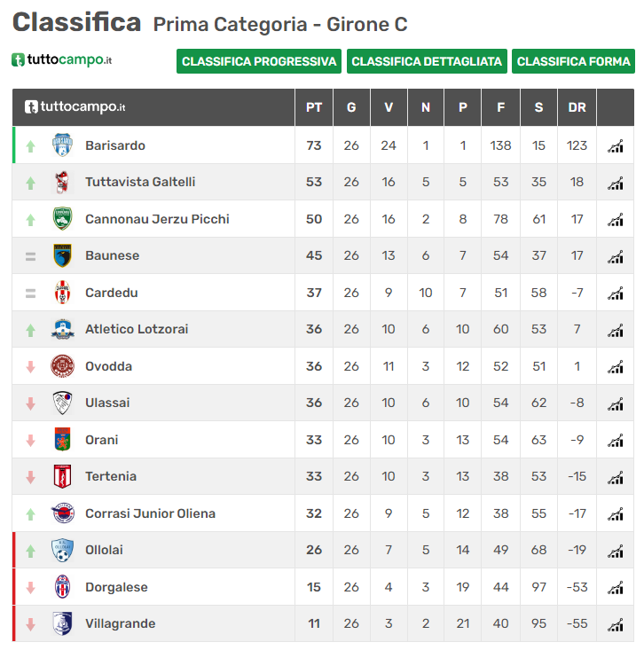Open Cannonau Jerzu Picchi team link

[157, 219]
